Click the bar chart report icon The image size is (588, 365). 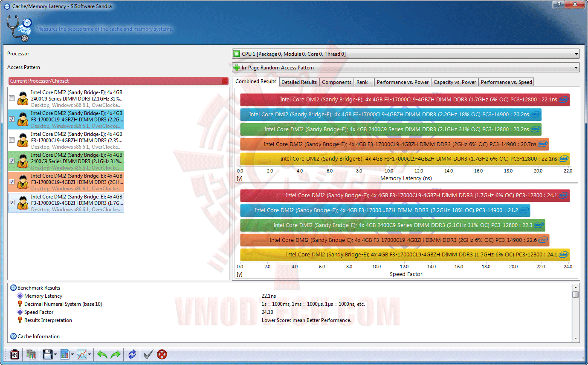(x=65, y=354)
